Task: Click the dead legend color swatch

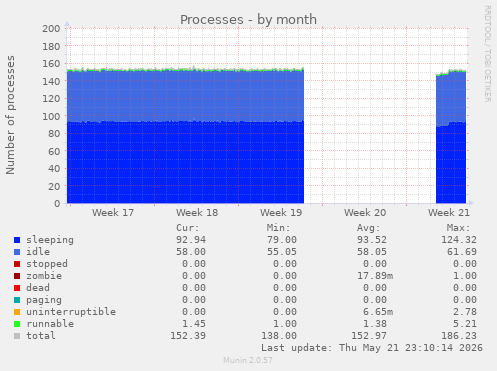Action: [x=17, y=288]
